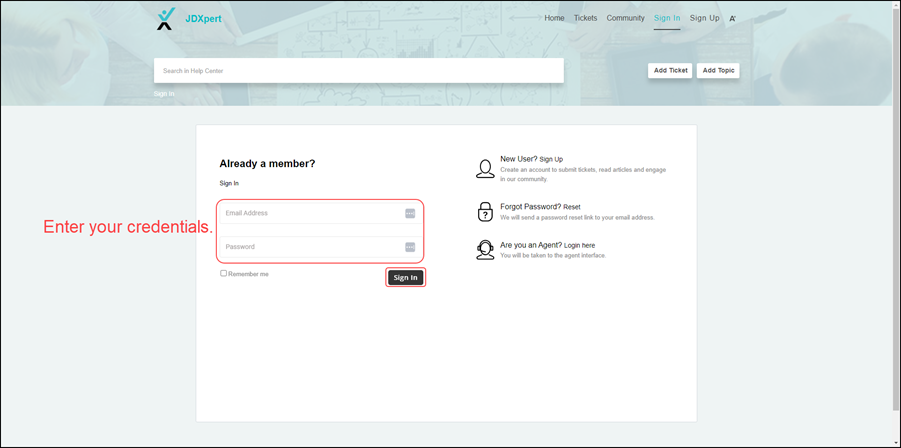Click autofill icon in Email Address field

(x=410, y=213)
